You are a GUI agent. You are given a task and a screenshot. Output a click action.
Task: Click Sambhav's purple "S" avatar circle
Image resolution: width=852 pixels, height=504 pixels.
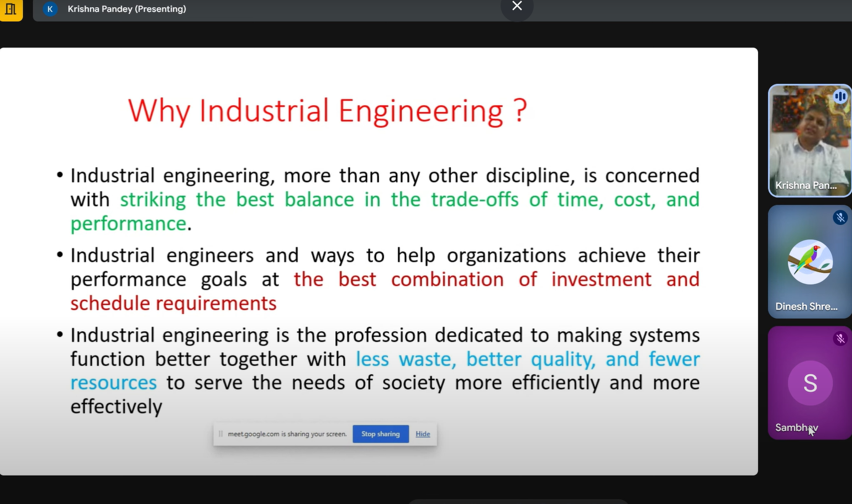pyautogui.click(x=810, y=383)
